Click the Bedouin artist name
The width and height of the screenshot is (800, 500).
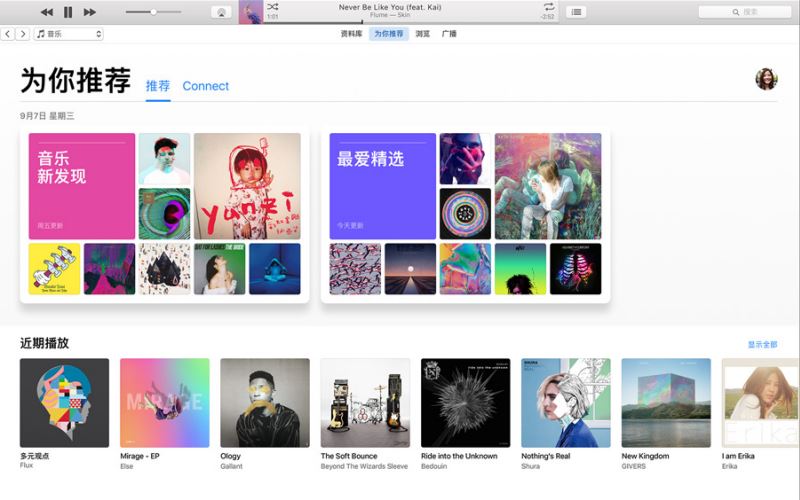(x=434, y=466)
